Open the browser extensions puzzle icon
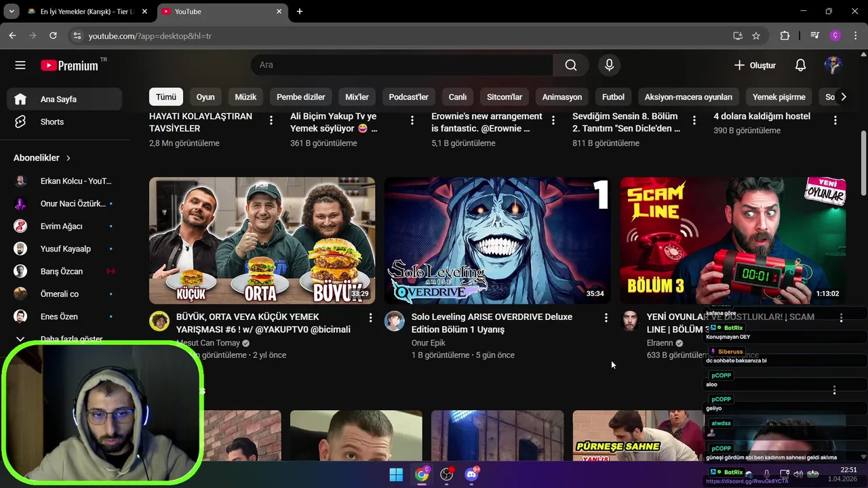Screen dimensions: 868x488 pyautogui.click(x=785, y=36)
